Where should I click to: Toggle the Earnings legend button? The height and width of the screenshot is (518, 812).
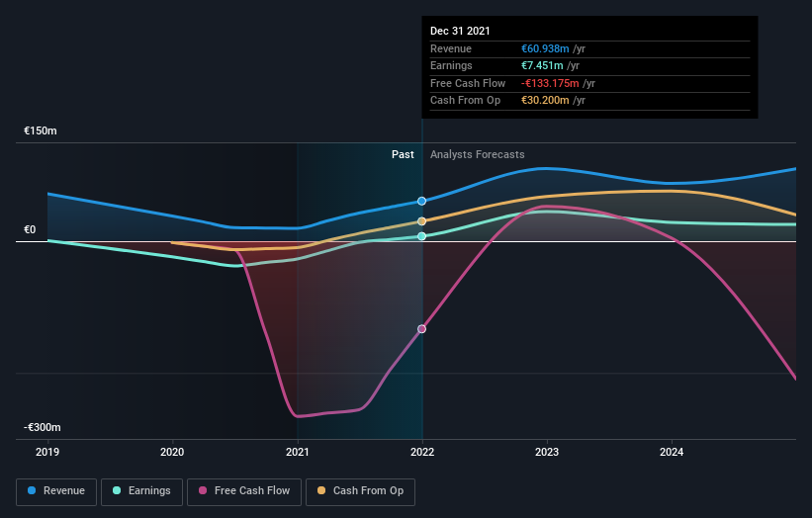[x=141, y=491]
